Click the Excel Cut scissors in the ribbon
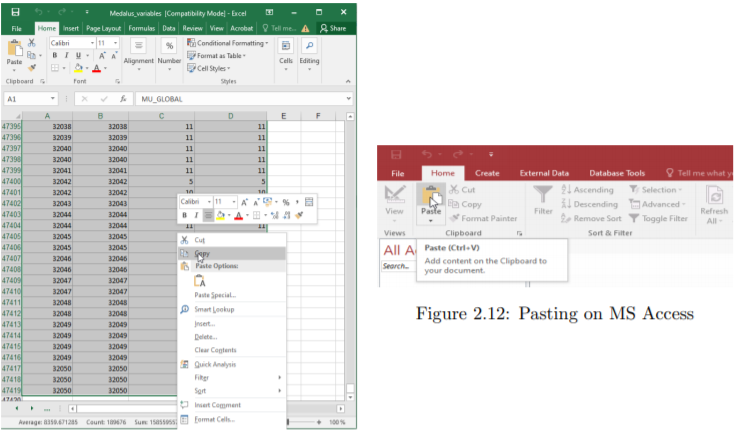Viewport: 738px width, 440px height. [x=32, y=43]
